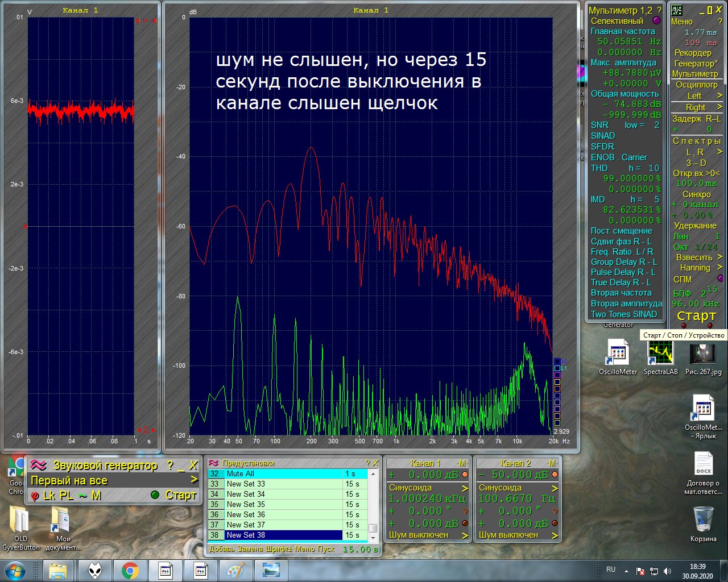728x582 pixels.
Task: Open the Канал 2 Шум выключен noise selector
Action: (x=518, y=535)
